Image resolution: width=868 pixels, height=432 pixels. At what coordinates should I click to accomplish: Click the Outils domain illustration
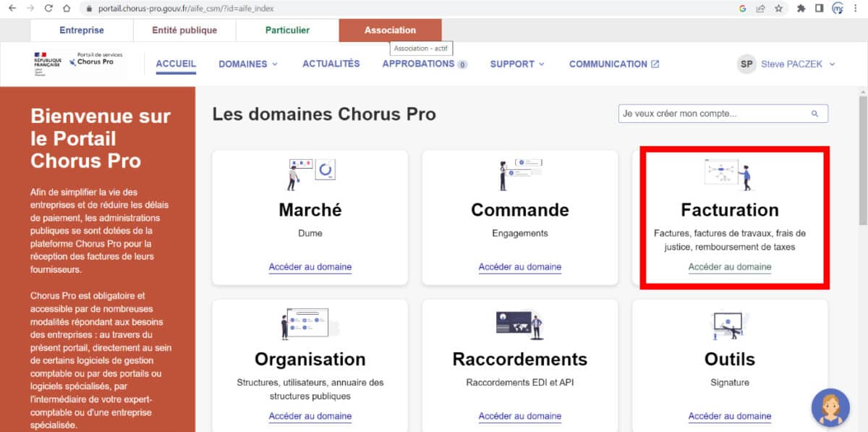pos(729,321)
